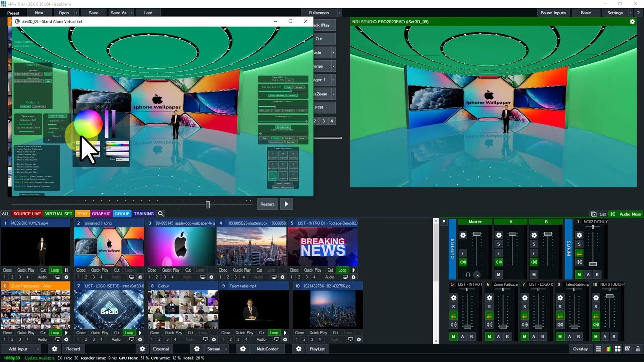This screenshot has height=362, width=644.
Task: Pause playback of input 1 MC02-DICHUYEN.mp4
Action: (x=66, y=270)
